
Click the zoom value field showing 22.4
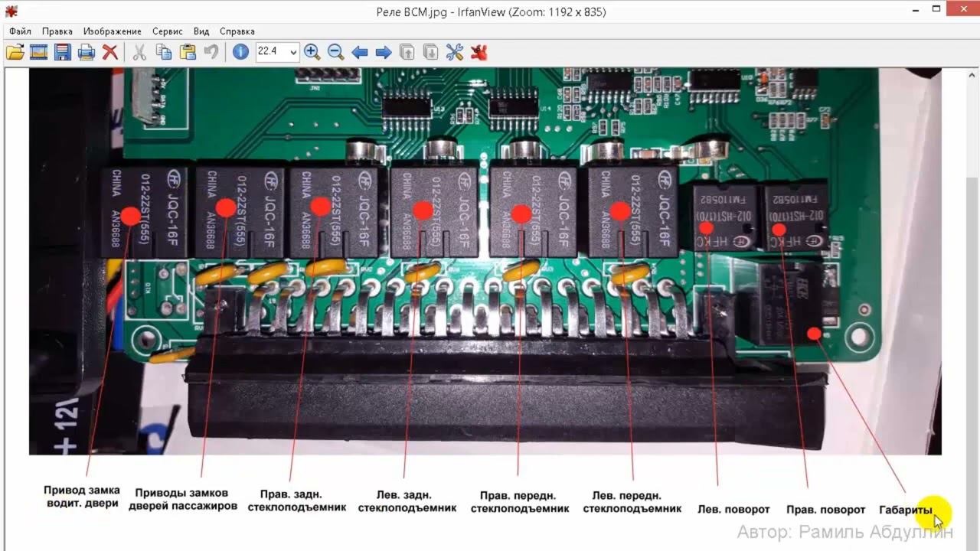[x=271, y=52]
